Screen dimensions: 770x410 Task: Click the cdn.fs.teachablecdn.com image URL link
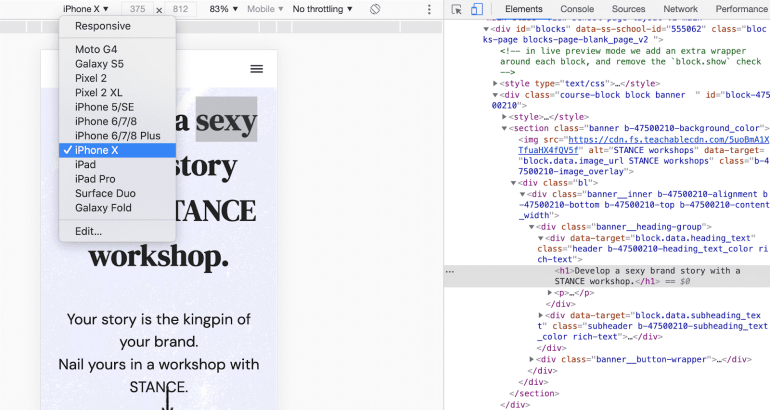[643, 145]
